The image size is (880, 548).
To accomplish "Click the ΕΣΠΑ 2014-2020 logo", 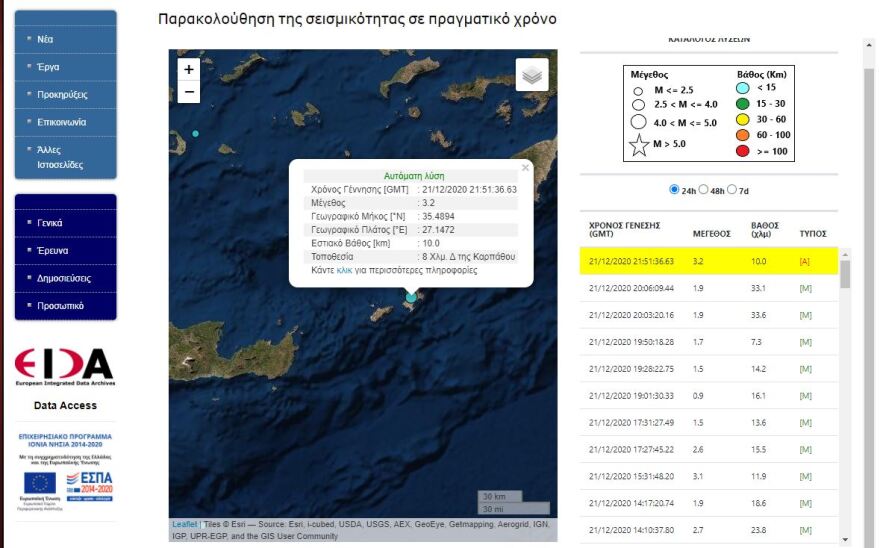I will [x=90, y=486].
